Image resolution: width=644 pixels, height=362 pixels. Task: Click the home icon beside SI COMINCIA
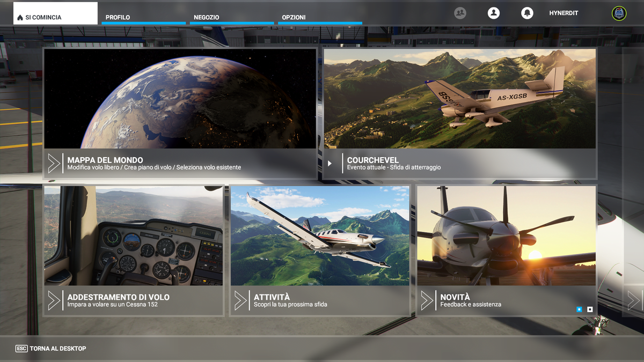[x=20, y=18]
